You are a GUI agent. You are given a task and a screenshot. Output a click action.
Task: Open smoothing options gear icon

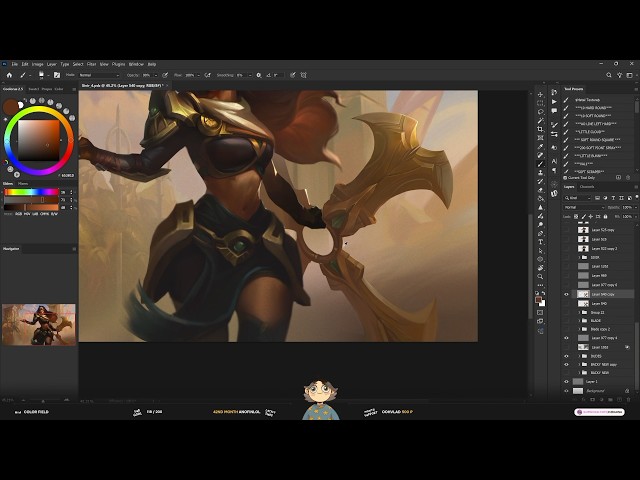coord(259,75)
